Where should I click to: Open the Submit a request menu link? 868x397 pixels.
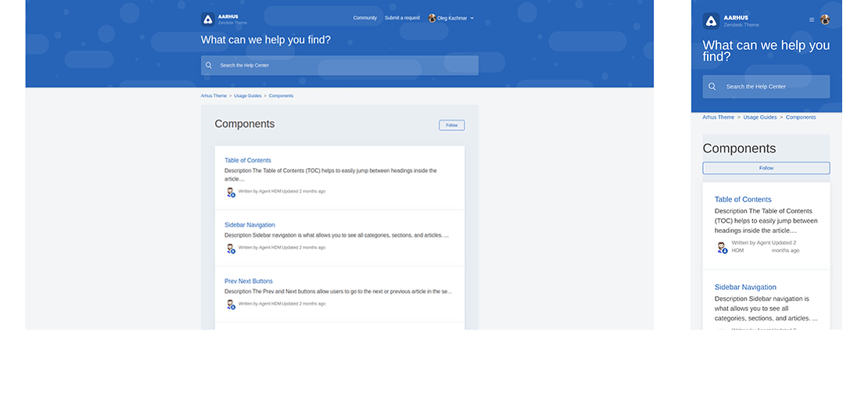[x=402, y=18]
